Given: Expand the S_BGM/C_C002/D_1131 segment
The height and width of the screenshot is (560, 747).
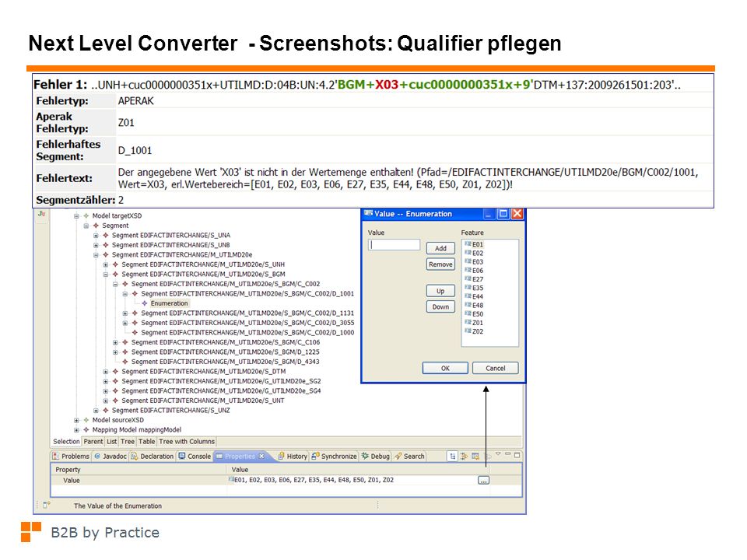Looking at the screenshot, I should (x=125, y=313).
